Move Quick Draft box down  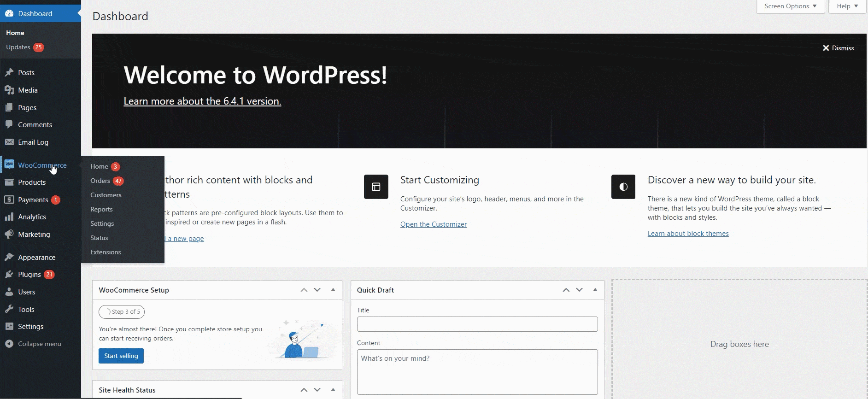pos(579,290)
